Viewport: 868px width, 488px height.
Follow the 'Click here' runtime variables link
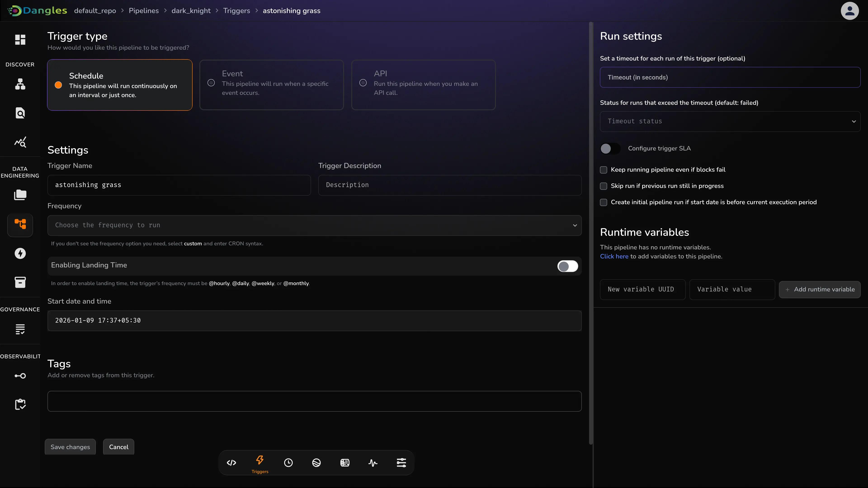click(x=614, y=256)
